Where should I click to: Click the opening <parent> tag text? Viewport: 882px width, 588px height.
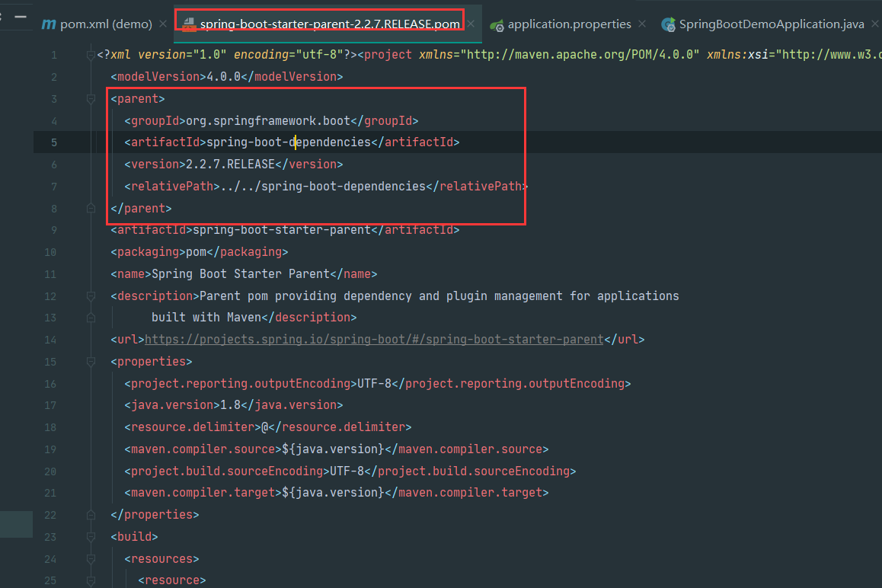point(138,99)
